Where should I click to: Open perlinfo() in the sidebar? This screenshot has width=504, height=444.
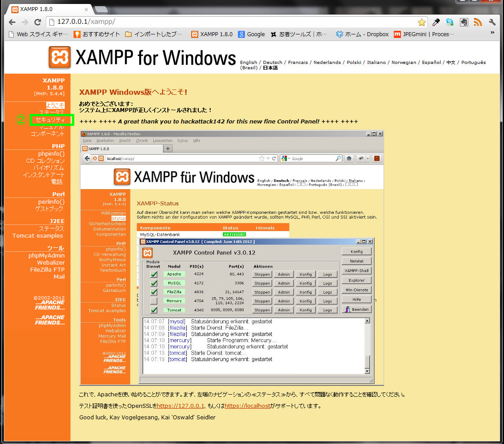click(52, 202)
